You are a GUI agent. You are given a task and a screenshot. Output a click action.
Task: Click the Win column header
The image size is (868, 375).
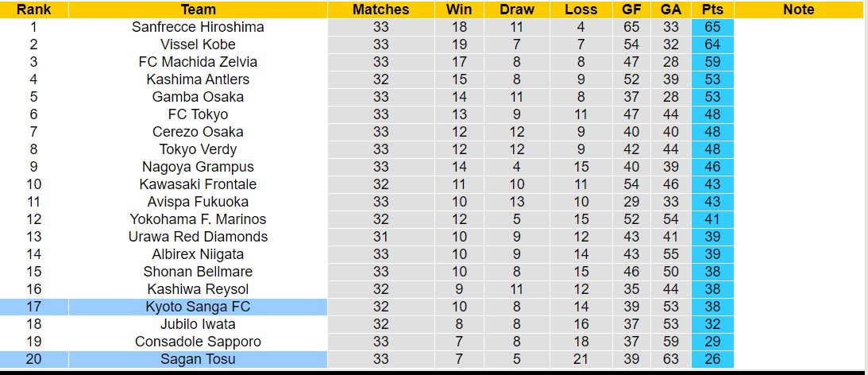click(459, 10)
